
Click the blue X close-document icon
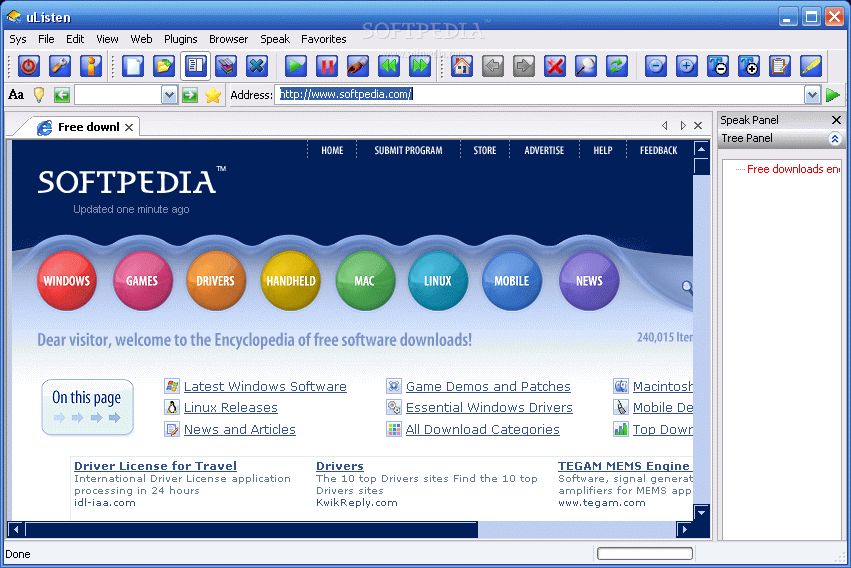pos(257,66)
